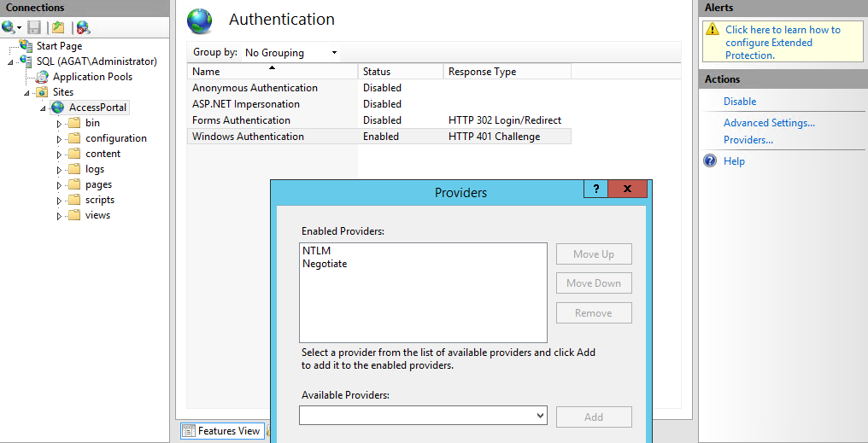Click the Delete Connection icon
This screenshot has width=868, height=443.
point(83,27)
